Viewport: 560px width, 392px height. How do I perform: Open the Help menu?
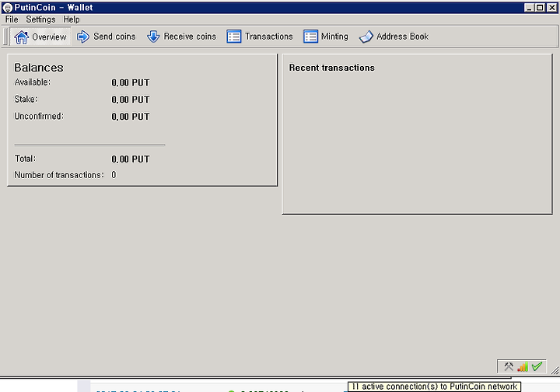72,19
